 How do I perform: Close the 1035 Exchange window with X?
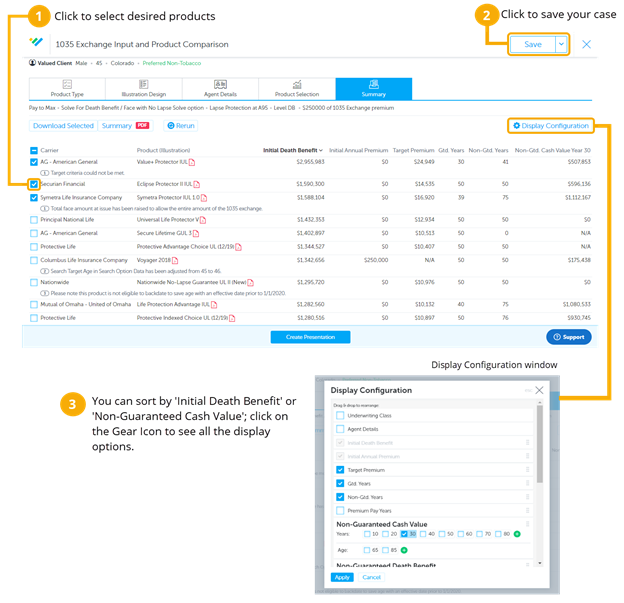(x=586, y=44)
